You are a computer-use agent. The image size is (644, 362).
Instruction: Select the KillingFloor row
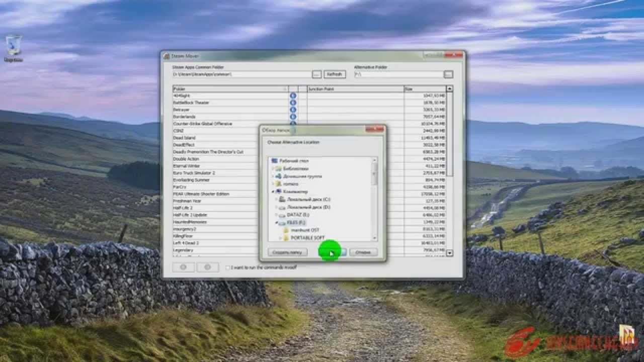point(216,236)
